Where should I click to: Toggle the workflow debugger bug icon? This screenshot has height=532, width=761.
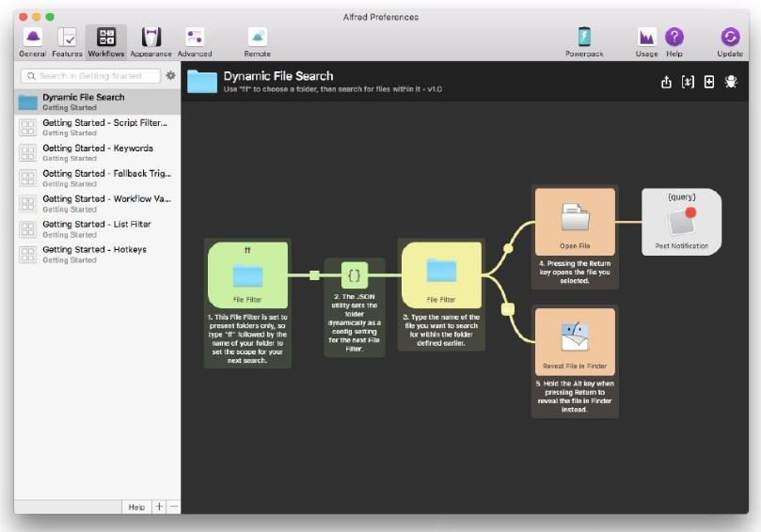click(x=731, y=82)
